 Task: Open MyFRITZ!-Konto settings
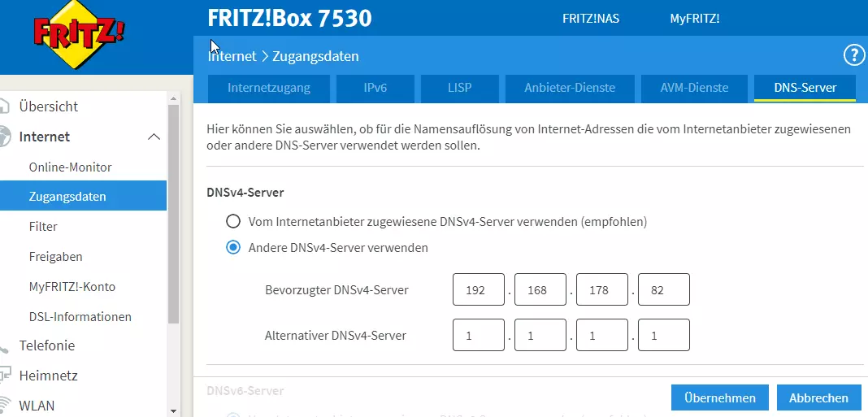click(x=72, y=287)
